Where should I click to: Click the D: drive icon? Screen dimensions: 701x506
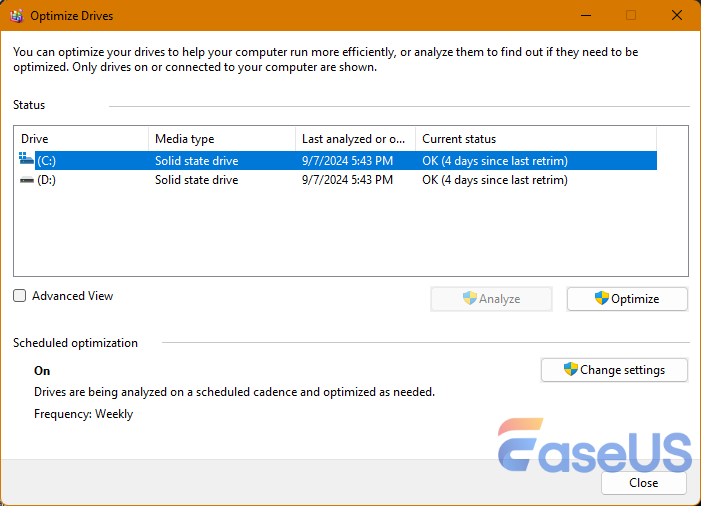pyautogui.click(x=26, y=180)
